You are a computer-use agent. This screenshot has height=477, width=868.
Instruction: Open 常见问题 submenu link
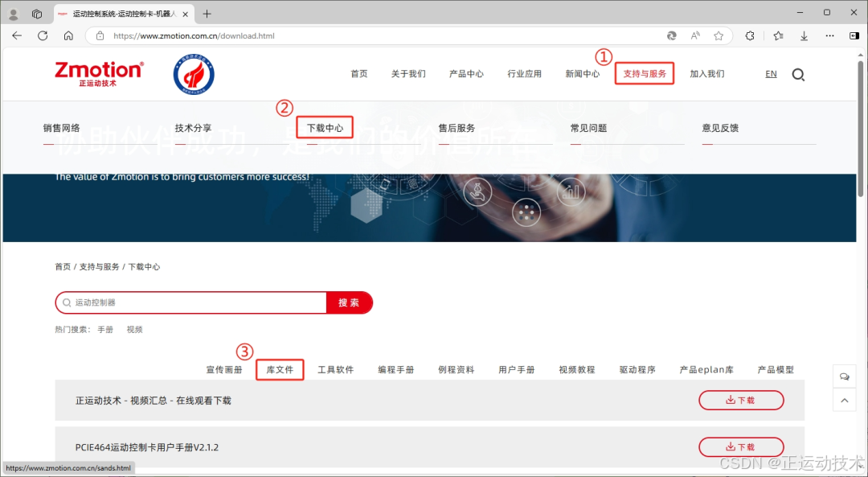coord(588,128)
